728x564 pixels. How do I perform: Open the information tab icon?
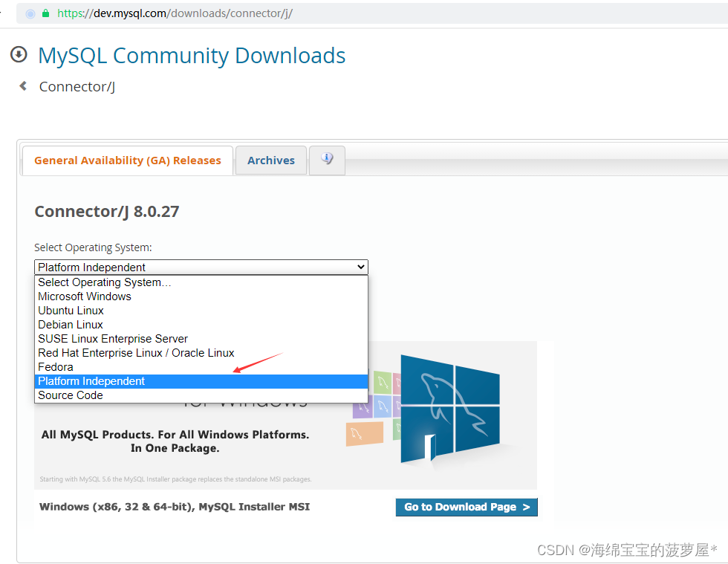click(x=327, y=159)
